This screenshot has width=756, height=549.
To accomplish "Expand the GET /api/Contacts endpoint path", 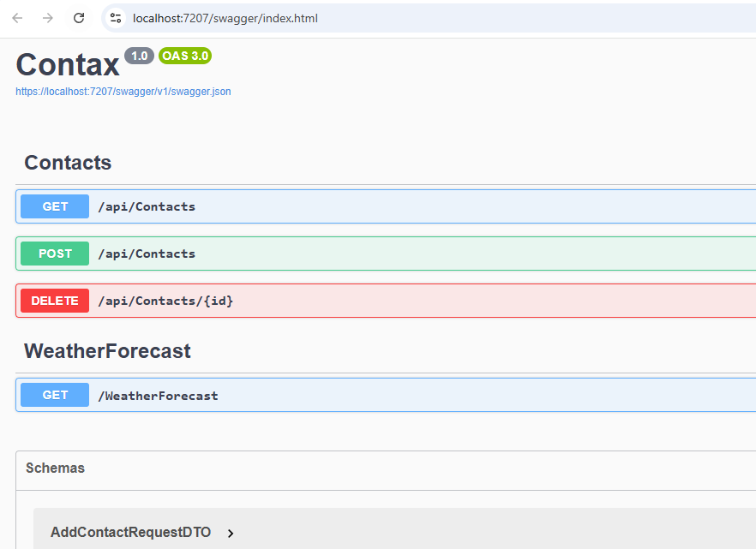I will tap(147, 206).
